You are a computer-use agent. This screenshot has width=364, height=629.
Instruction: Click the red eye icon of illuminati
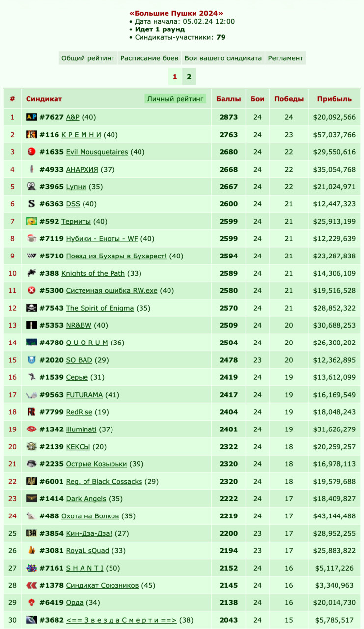click(x=31, y=429)
